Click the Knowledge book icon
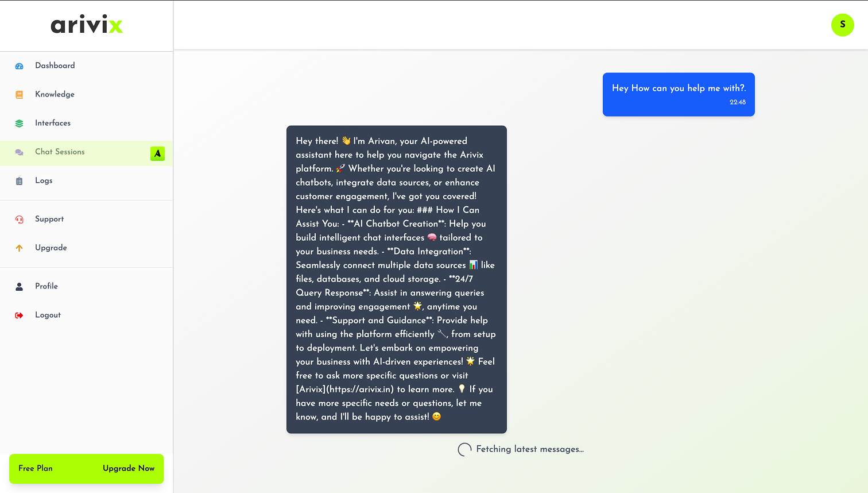The image size is (868, 493). (19, 95)
